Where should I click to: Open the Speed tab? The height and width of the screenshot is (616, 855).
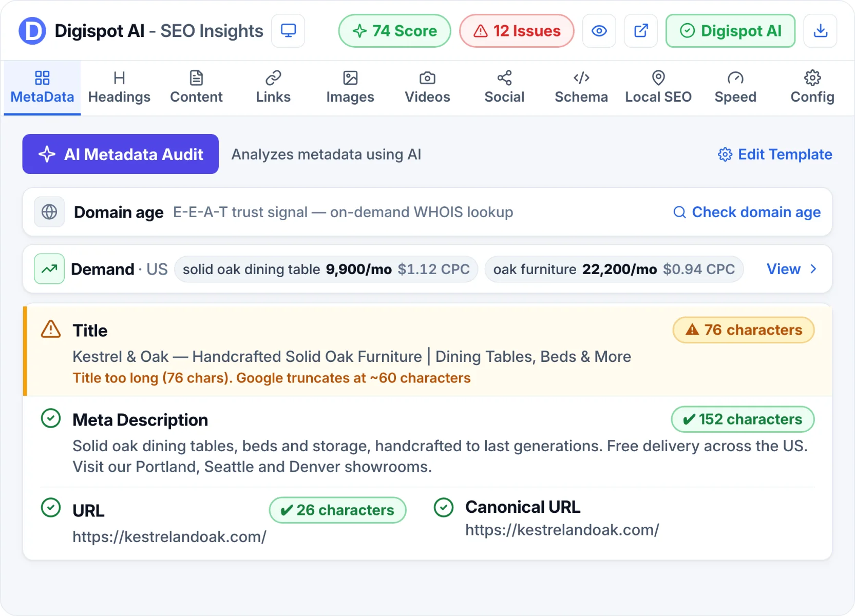[x=735, y=88]
